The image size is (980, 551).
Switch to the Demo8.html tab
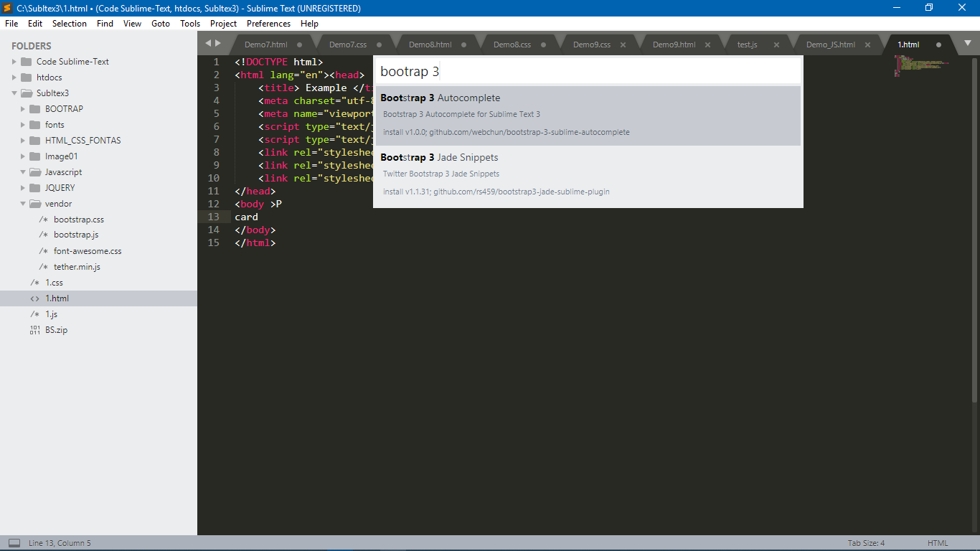(x=430, y=44)
